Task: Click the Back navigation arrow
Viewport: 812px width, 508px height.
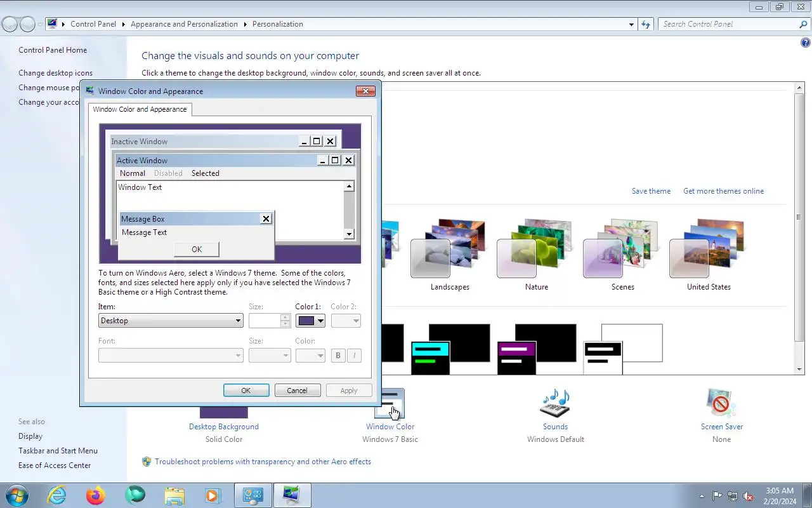Action: coord(10,24)
